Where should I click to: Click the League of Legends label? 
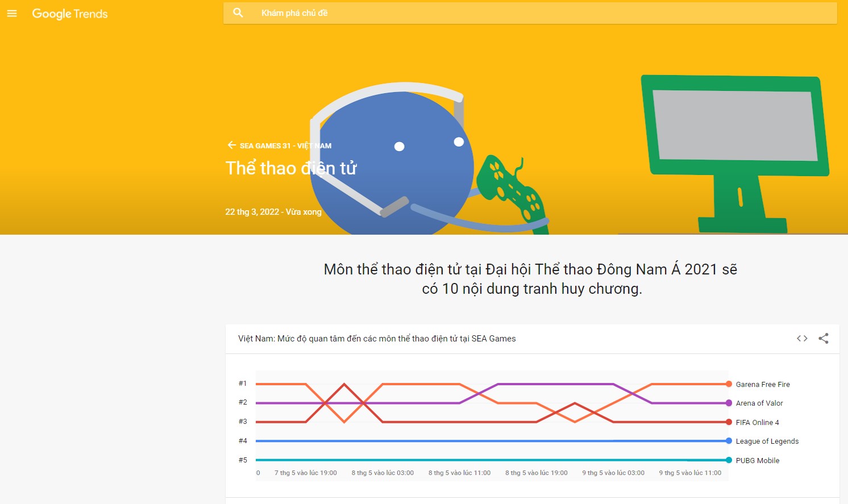(x=767, y=441)
